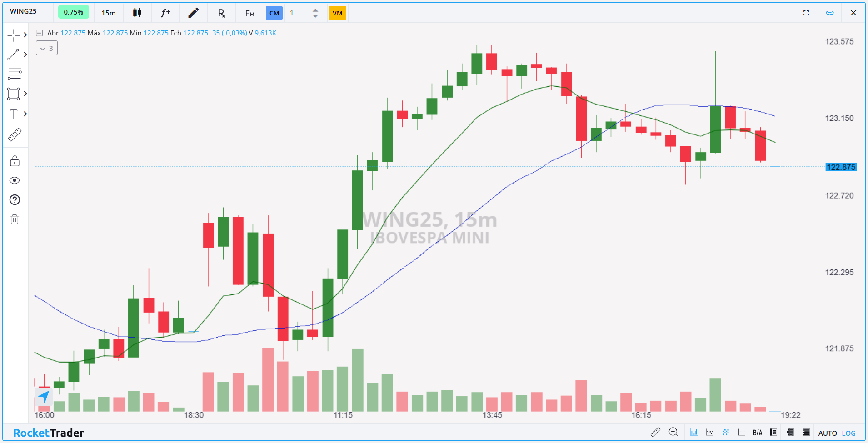Increase the quantity stepper value

pos(315,10)
